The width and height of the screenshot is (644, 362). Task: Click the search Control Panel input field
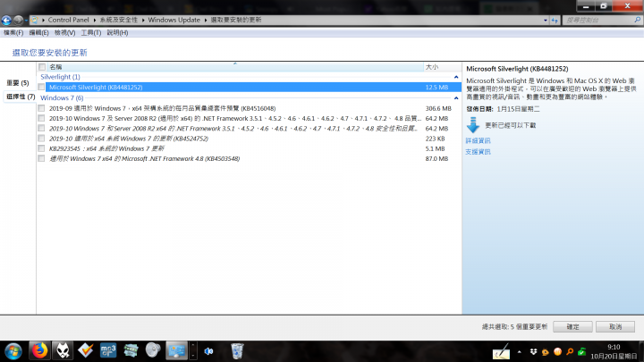click(597, 20)
